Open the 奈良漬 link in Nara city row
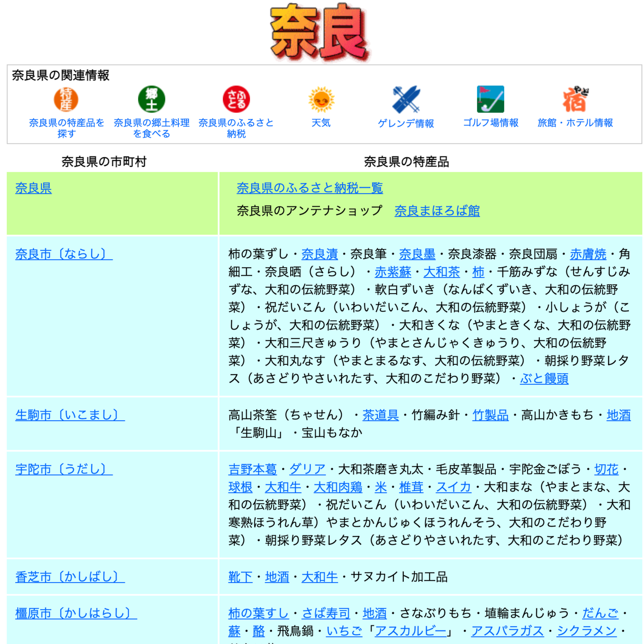Image resolution: width=644 pixels, height=644 pixels. [320, 254]
